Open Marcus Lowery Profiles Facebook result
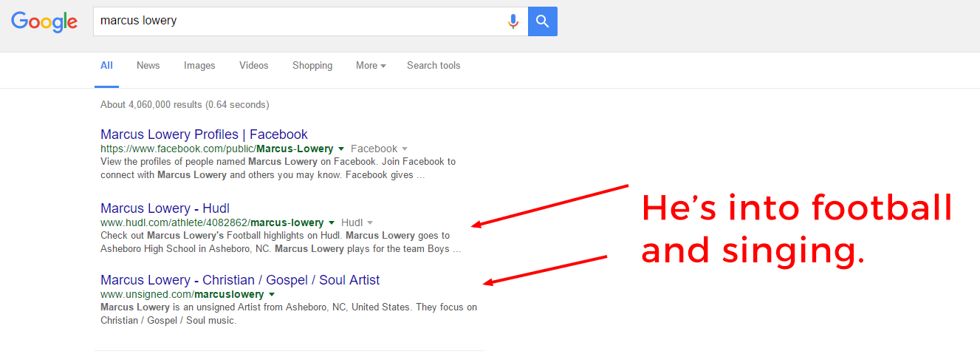This screenshot has height=354, width=980. tap(204, 135)
